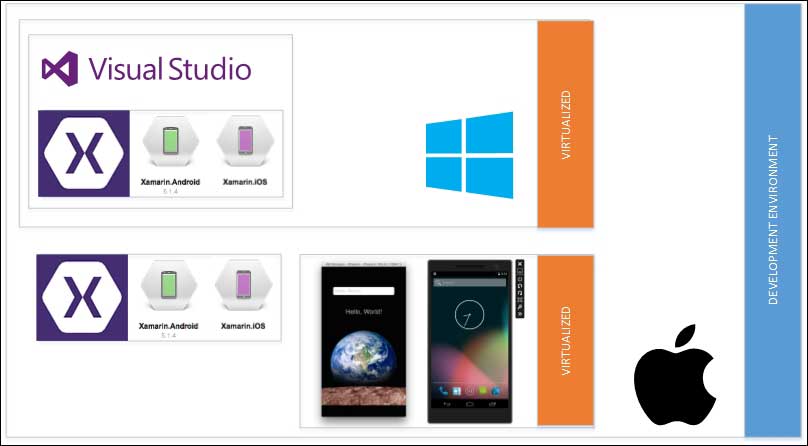Click the blue DEVELOPMENT ENVIRONMENT bar
Viewport: 808px width, 446px height.
click(772, 220)
